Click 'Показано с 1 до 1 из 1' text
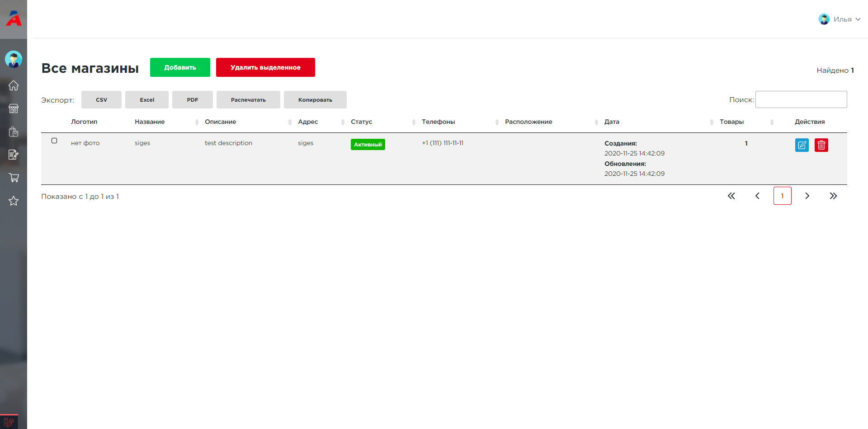Image resolution: width=868 pixels, height=429 pixels. click(80, 196)
